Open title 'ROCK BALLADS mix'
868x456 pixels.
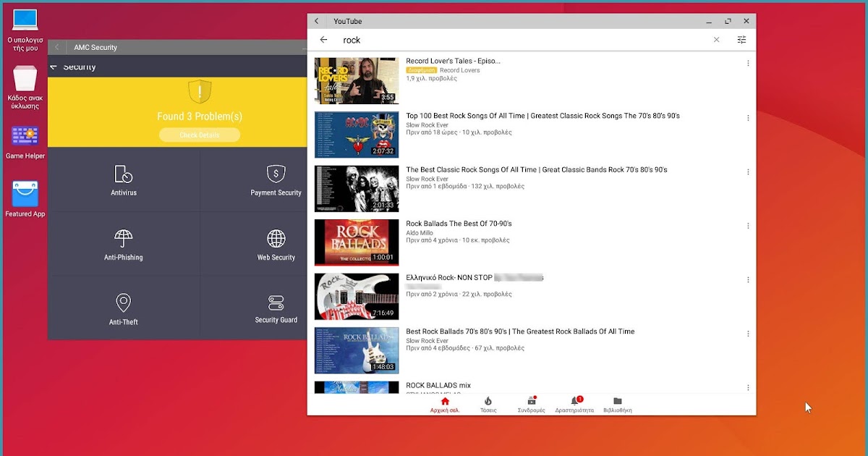pyautogui.click(x=438, y=386)
